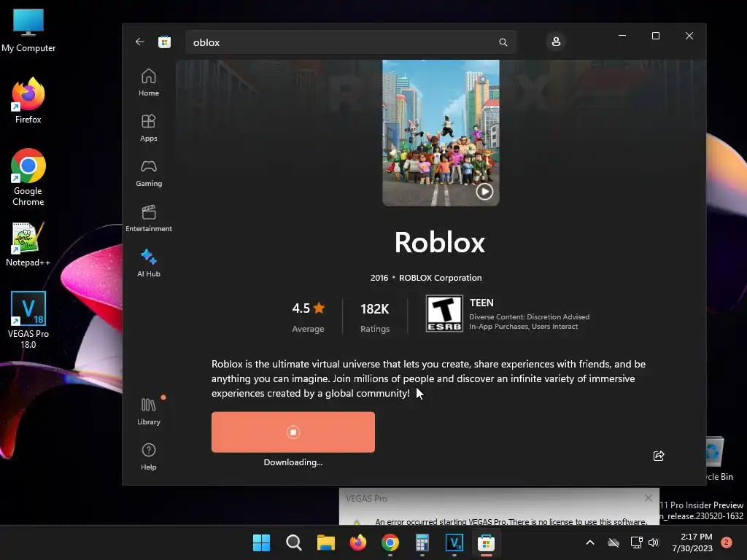
Task: Click the 'Downloading...' status text
Action: tap(293, 462)
